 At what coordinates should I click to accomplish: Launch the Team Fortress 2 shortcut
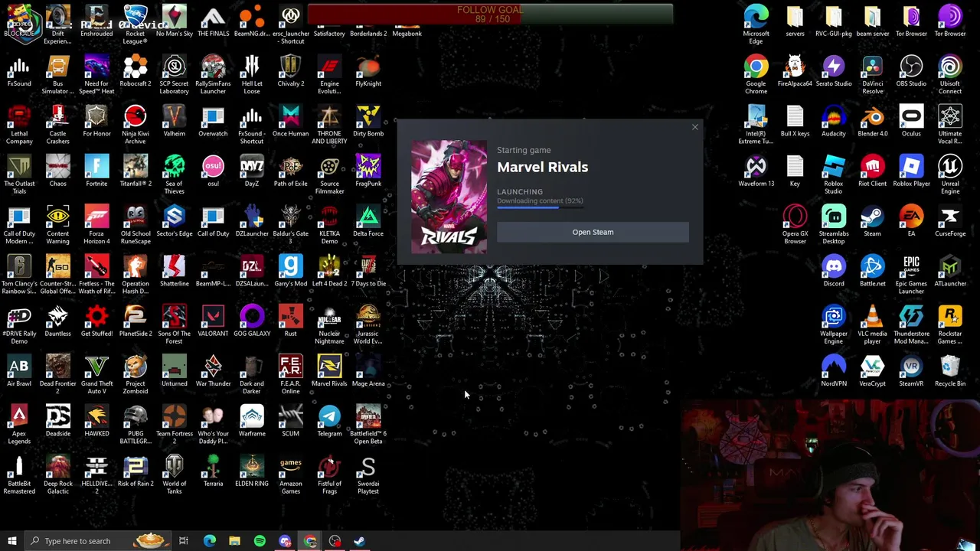point(174,424)
